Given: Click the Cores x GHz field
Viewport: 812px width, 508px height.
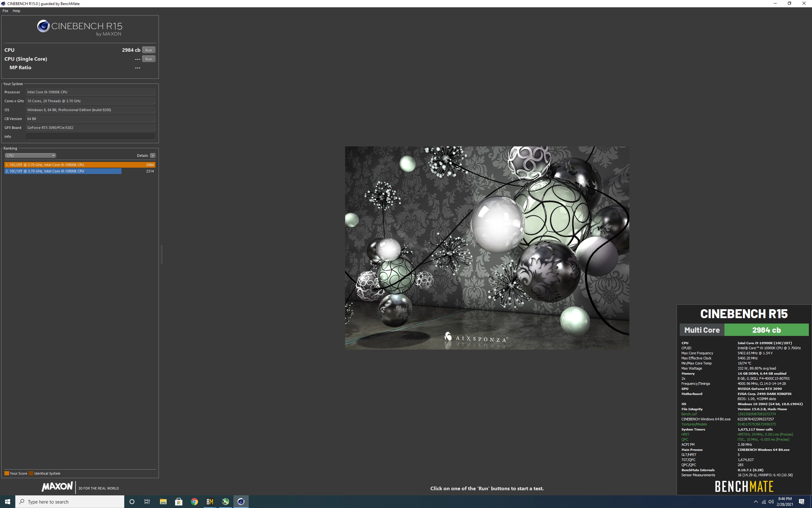Looking at the screenshot, I should click(90, 101).
